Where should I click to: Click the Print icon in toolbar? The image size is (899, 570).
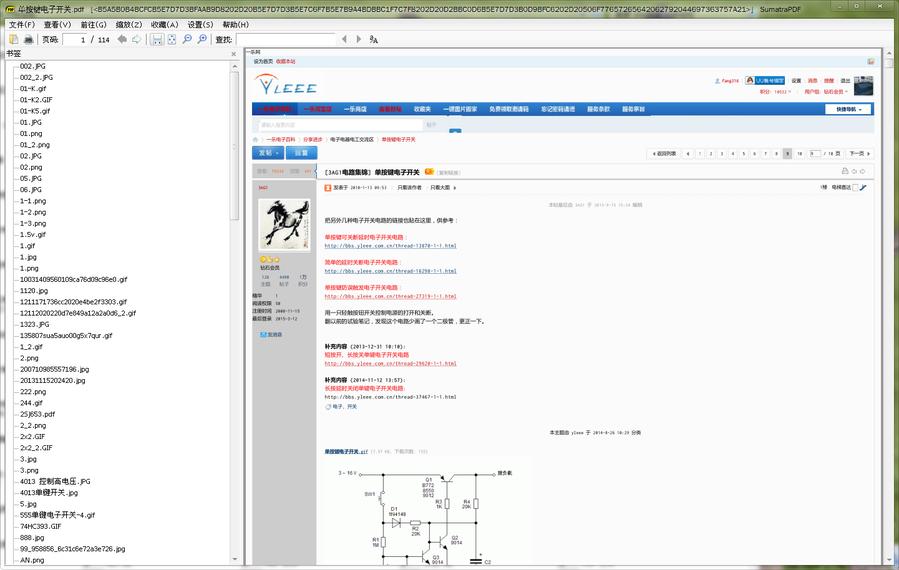[28, 39]
